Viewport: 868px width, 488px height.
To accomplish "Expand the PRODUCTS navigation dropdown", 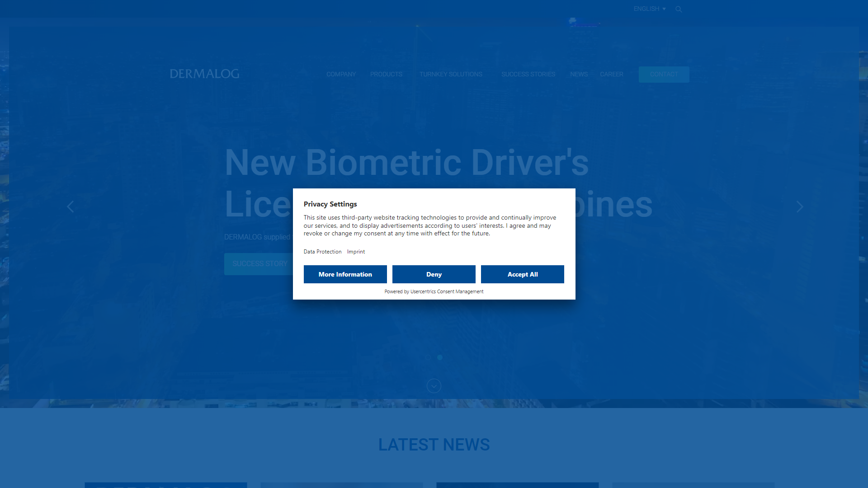I will click(386, 74).
